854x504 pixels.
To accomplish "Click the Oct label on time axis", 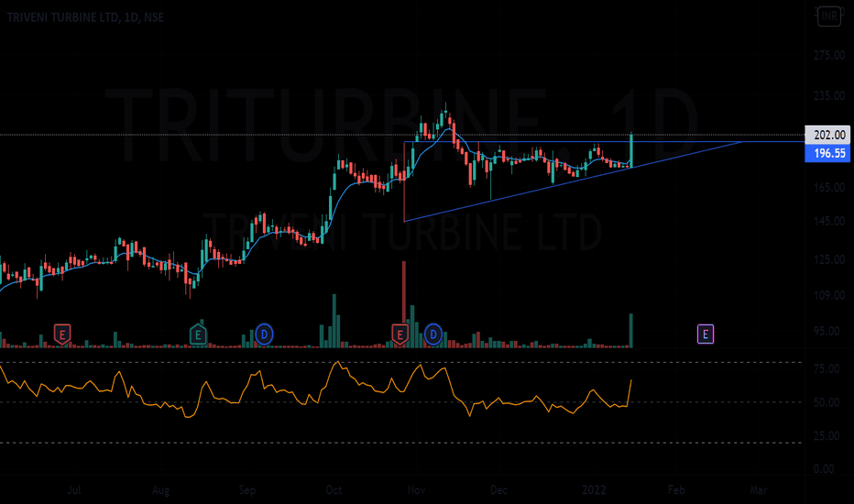I will (334, 490).
